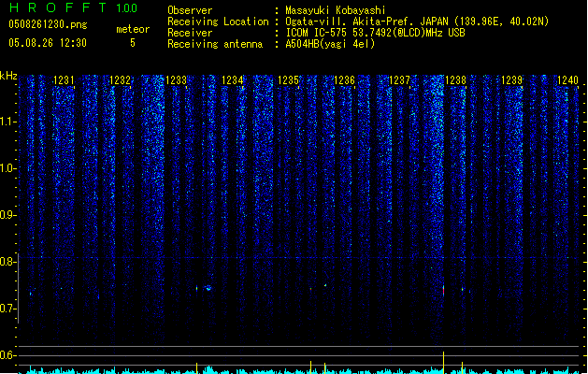Select antenna text A504HB(yagi 4el)
The image size is (588, 374).
[330, 44]
